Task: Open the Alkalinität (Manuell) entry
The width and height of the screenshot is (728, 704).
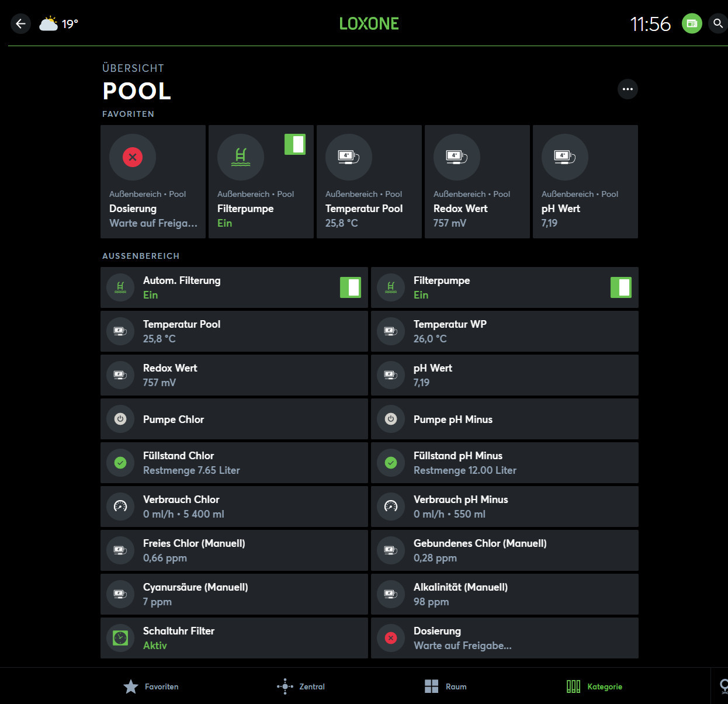Action: pos(504,594)
